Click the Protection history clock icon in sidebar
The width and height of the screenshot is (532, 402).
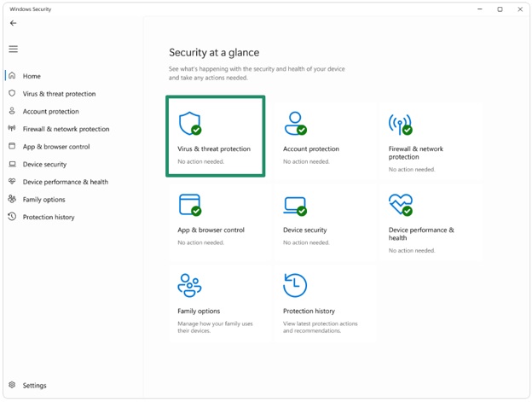(12, 216)
